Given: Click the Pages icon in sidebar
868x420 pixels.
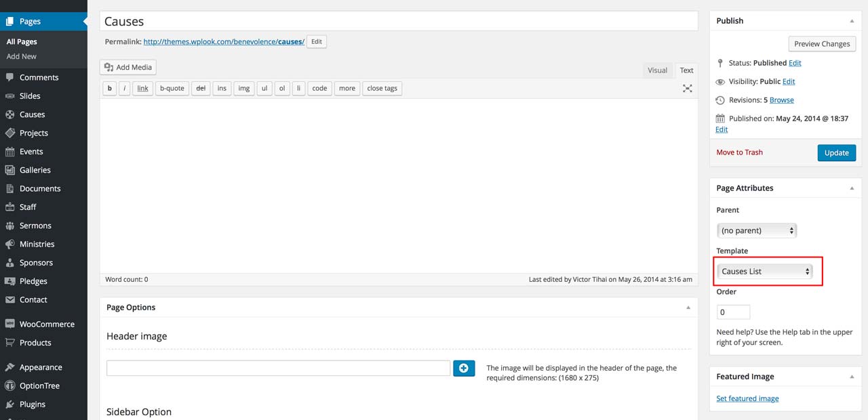Looking at the screenshot, I should click(9, 22).
